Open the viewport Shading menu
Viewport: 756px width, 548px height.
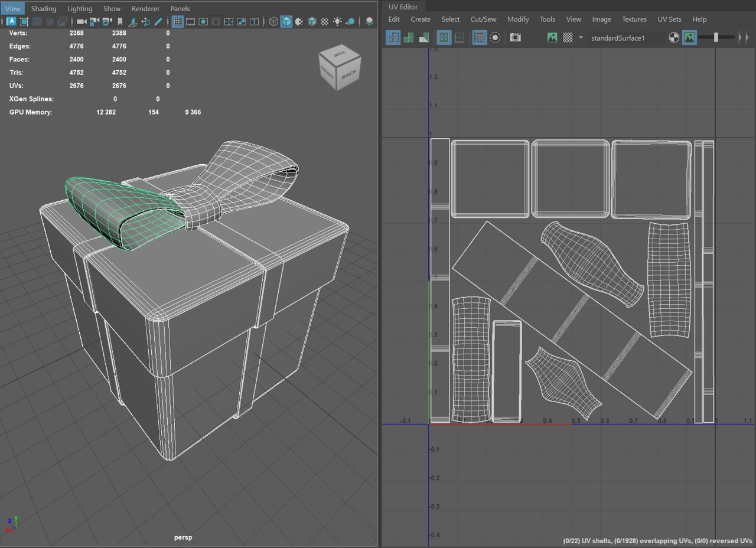44,8
